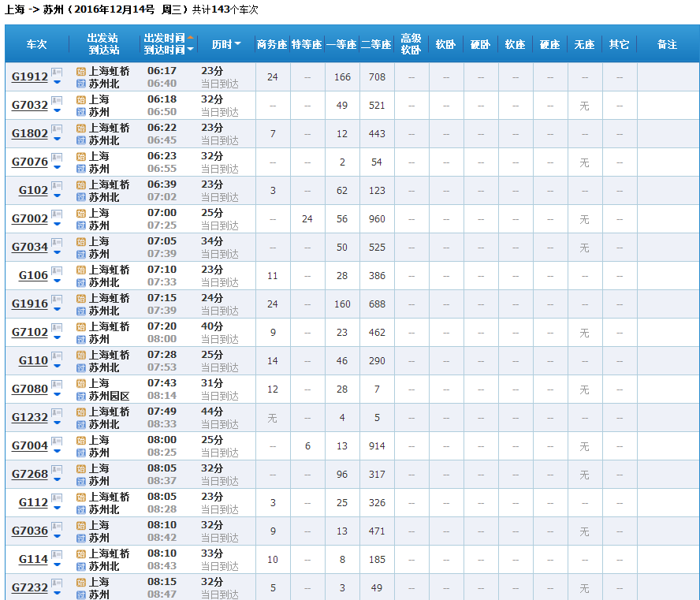The image size is (700, 600).
Task: Expand stop list with blue arrow under G7036
Action: pos(57,536)
